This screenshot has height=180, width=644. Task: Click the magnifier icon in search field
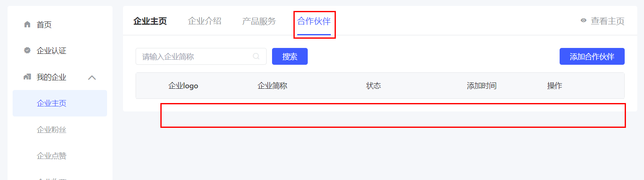click(256, 56)
